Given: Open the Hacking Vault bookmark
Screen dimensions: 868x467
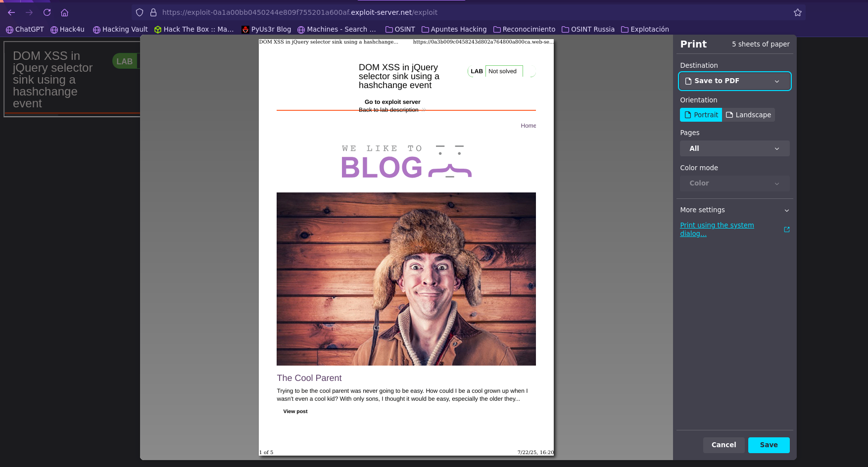Looking at the screenshot, I should click(120, 29).
